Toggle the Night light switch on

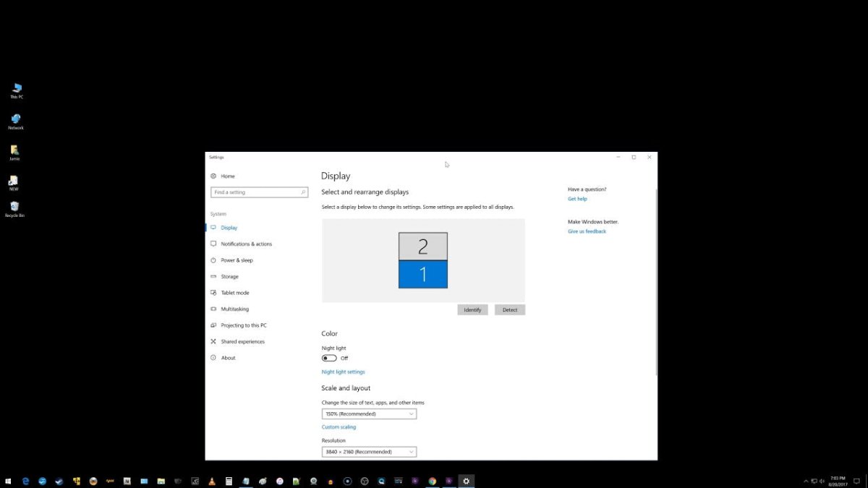(x=331, y=358)
